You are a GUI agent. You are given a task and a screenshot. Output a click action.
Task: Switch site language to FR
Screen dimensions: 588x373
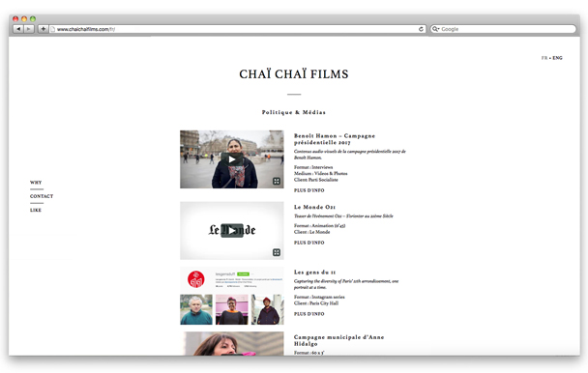(x=544, y=58)
